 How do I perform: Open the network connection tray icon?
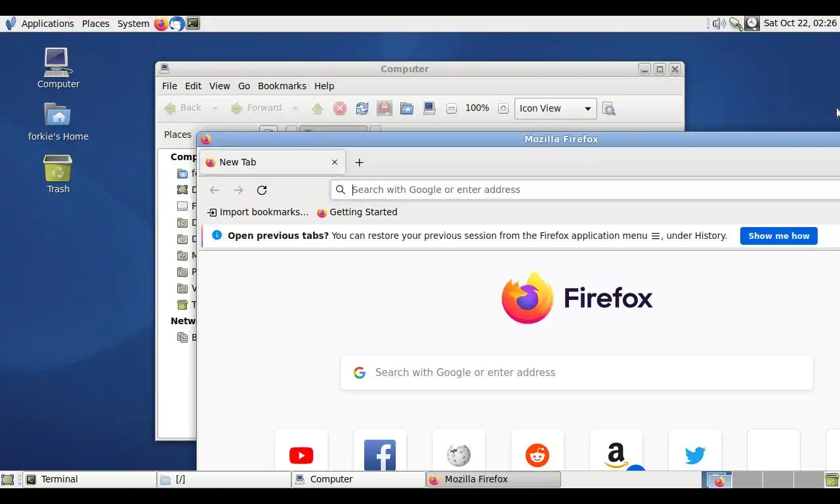point(736,24)
